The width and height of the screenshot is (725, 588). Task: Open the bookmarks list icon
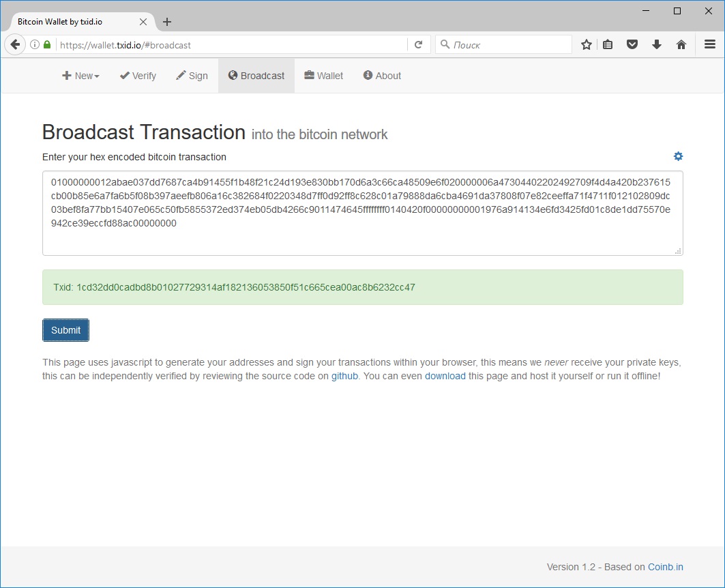[x=608, y=45]
